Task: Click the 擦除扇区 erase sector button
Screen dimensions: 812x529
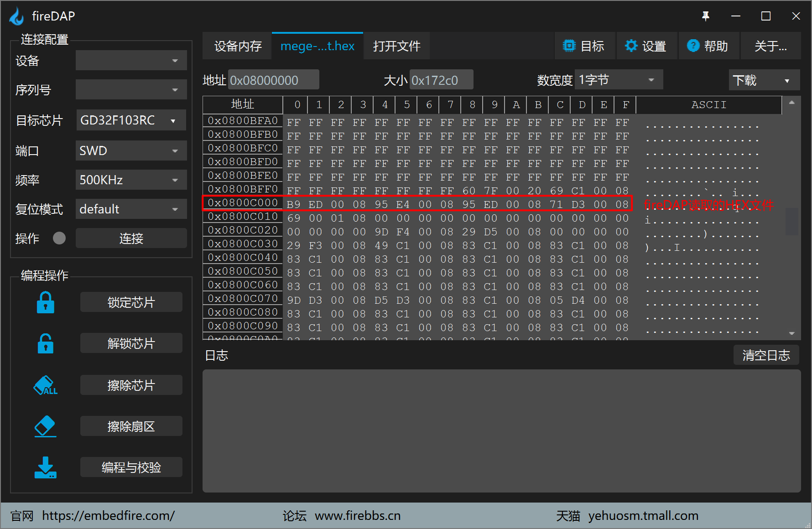Action: tap(131, 426)
